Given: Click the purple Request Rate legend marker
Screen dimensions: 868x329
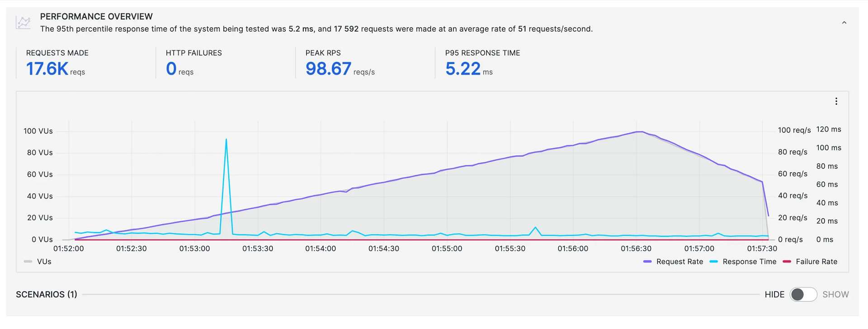Looking at the screenshot, I should click(647, 262).
